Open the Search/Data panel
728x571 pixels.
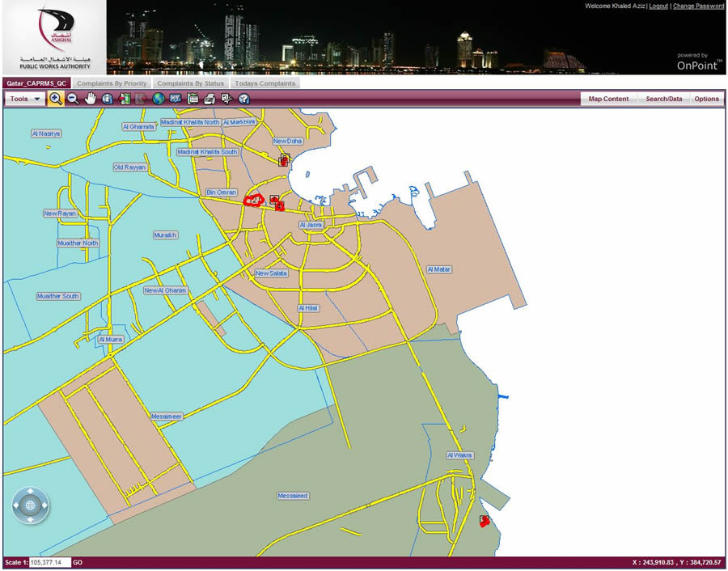coord(664,99)
